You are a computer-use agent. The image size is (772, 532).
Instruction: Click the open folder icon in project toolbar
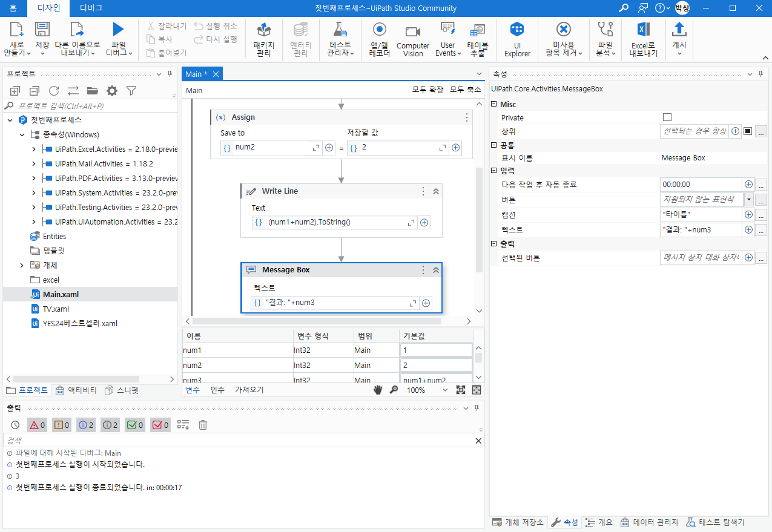click(x=93, y=91)
